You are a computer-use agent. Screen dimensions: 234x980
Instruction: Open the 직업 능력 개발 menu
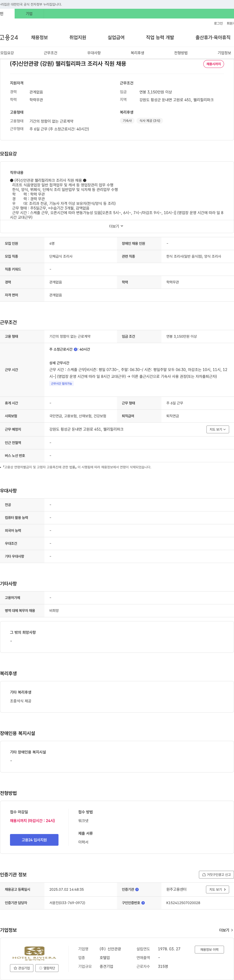click(160, 37)
